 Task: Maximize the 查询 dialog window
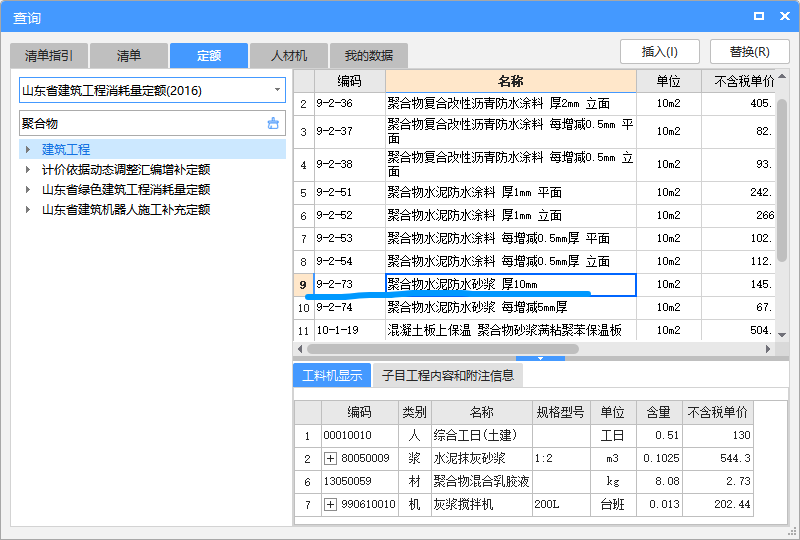759,16
